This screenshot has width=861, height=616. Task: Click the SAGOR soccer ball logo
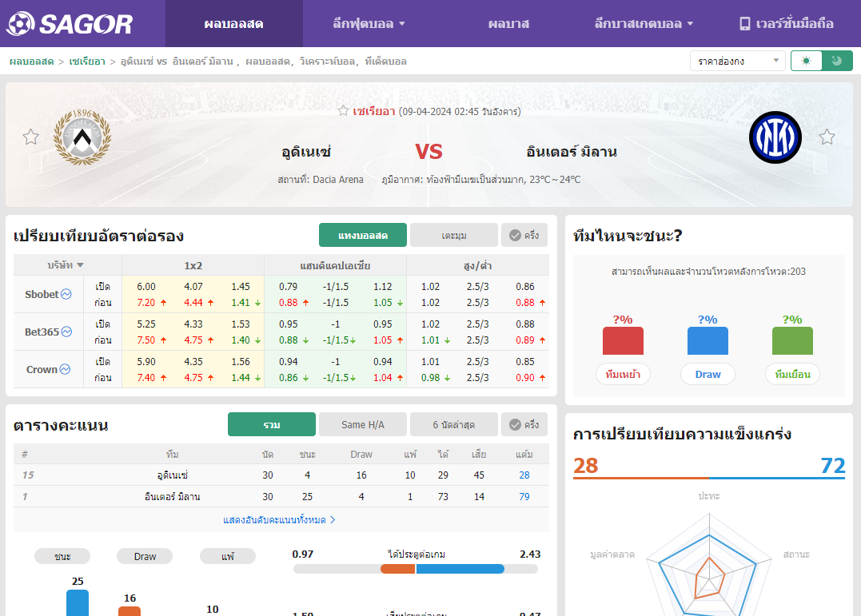click(x=21, y=24)
